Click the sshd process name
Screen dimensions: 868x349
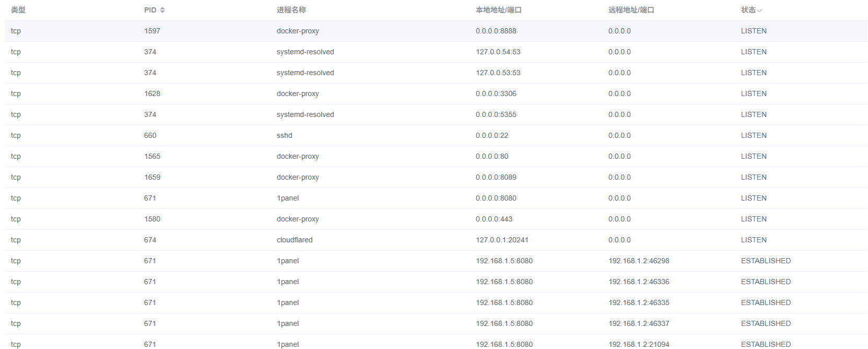tap(285, 135)
